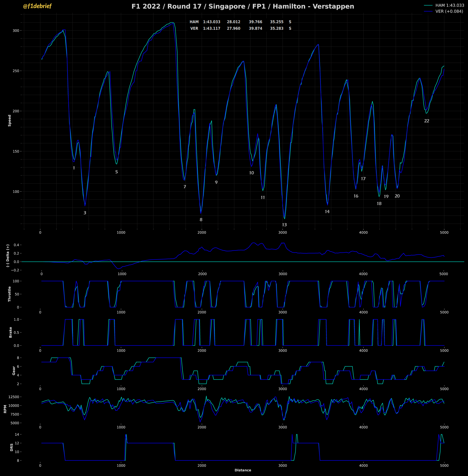Click VER sector two time 39.874

(255, 29)
